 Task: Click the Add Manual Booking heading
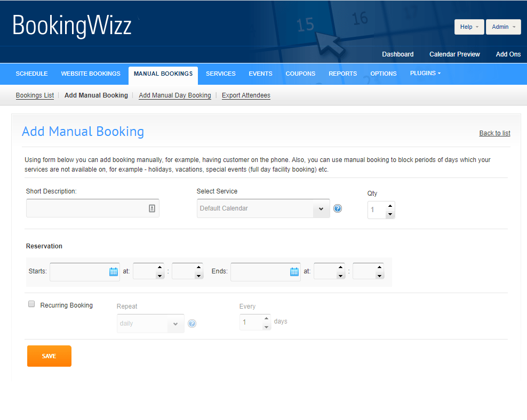83,132
